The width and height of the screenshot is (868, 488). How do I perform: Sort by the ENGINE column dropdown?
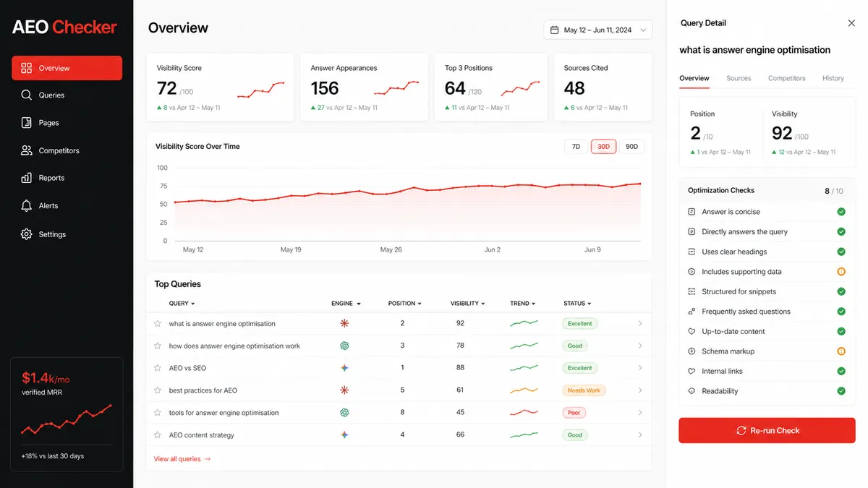(x=346, y=304)
